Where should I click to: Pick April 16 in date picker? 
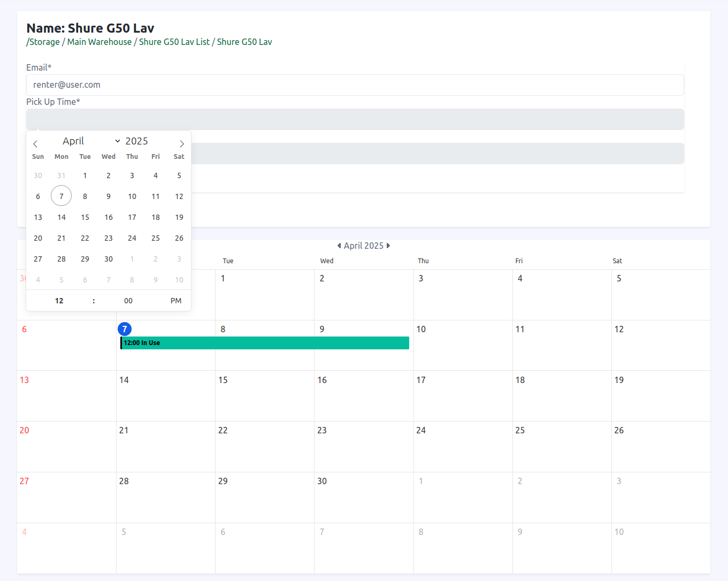109,217
